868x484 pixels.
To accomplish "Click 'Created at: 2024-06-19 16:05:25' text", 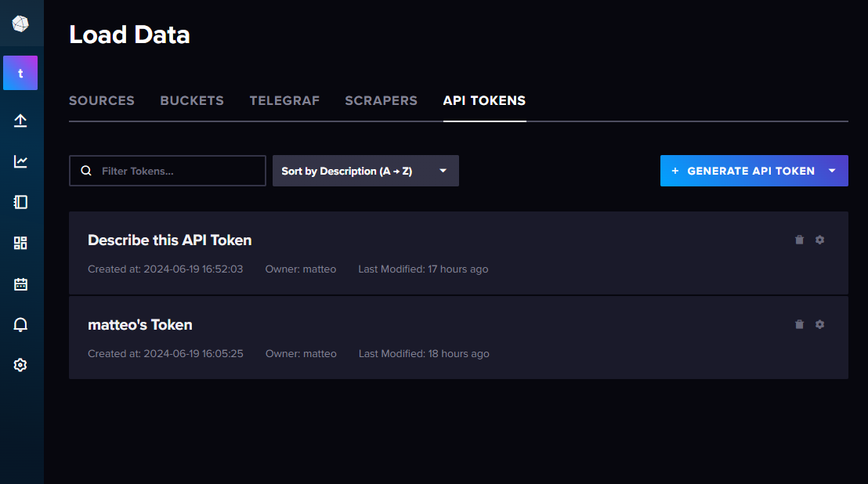I will [x=165, y=354].
